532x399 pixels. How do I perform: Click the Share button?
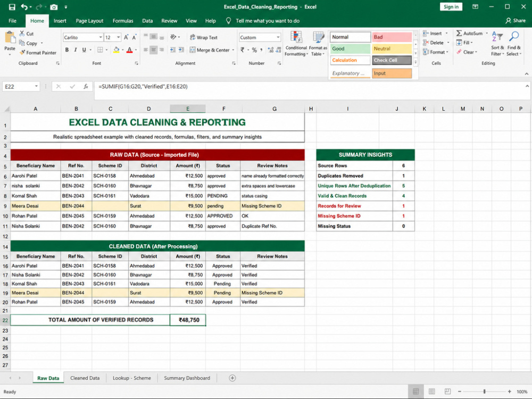[516, 21]
